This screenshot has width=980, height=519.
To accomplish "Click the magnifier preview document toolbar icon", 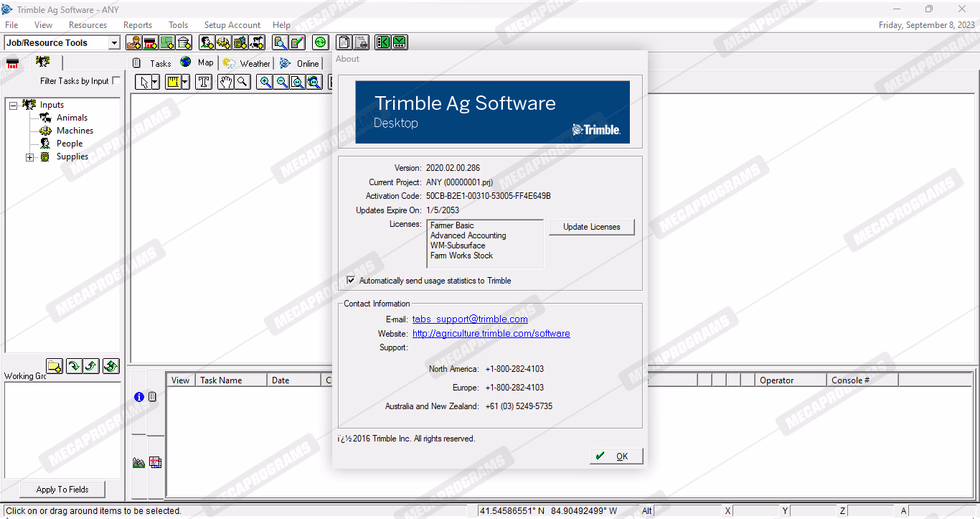I will pyautogui.click(x=281, y=42).
